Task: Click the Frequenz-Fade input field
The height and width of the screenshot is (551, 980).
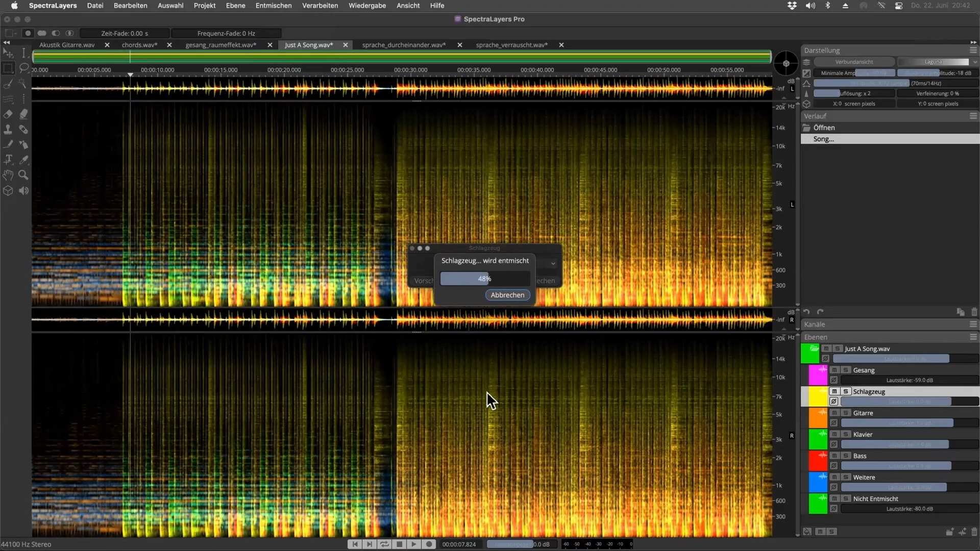Action: pos(226,33)
